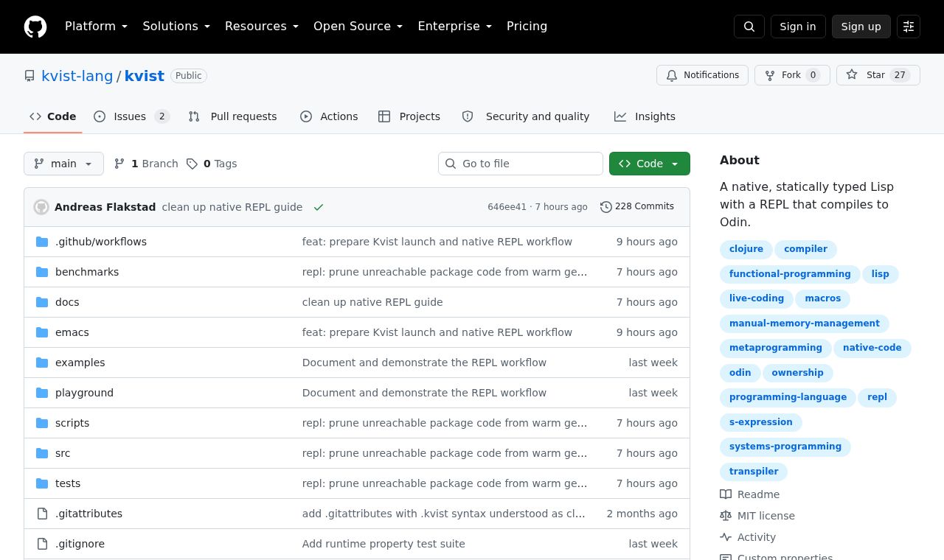The image size is (944, 560).
Task: Click the odin topic tag
Action: [740, 373]
